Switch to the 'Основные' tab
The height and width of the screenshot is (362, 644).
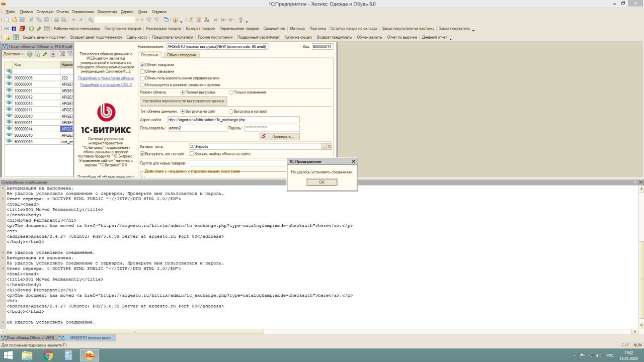click(149, 55)
